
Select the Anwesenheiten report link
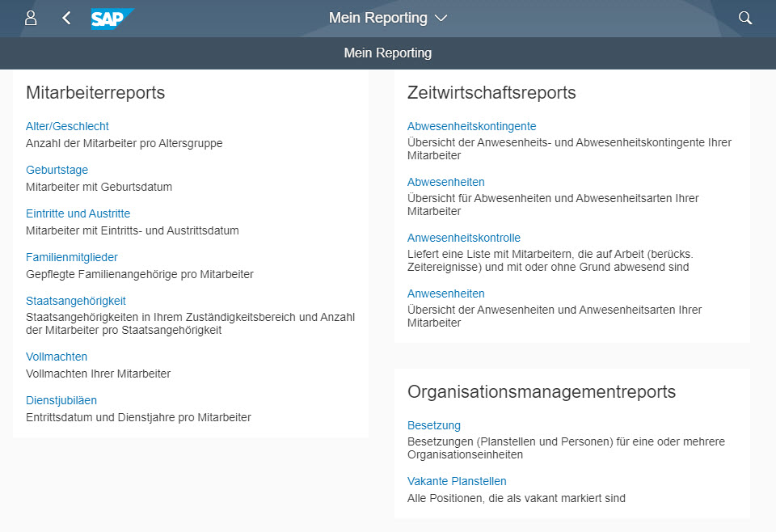click(446, 293)
